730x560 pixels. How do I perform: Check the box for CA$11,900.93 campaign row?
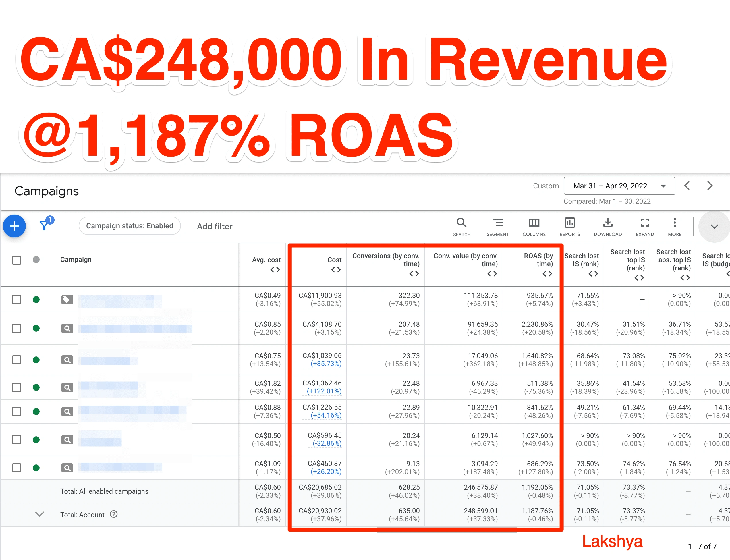[x=17, y=299]
